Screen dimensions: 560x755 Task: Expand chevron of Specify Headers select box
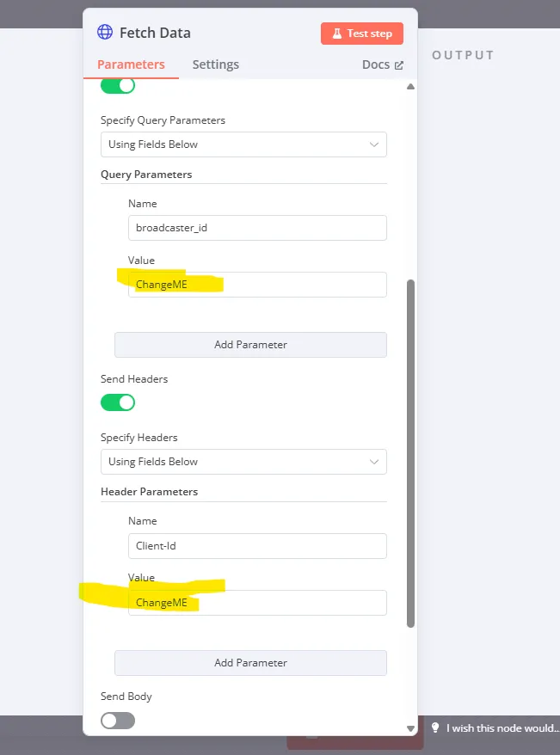373,462
